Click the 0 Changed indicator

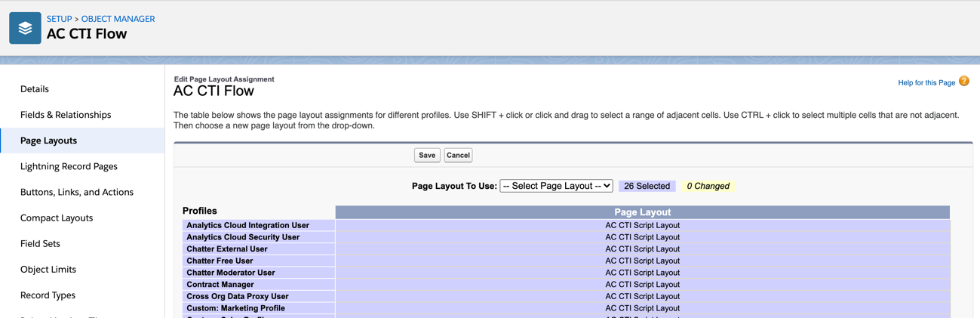tap(708, 186)
